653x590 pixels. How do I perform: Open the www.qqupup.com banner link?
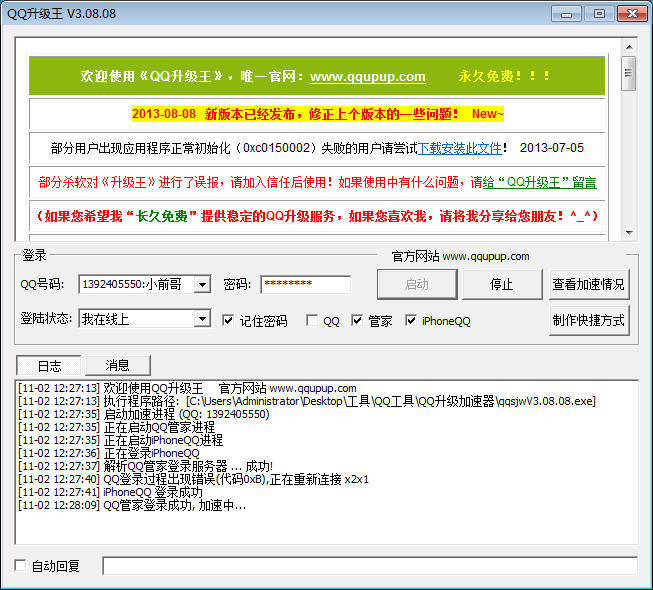367,77
